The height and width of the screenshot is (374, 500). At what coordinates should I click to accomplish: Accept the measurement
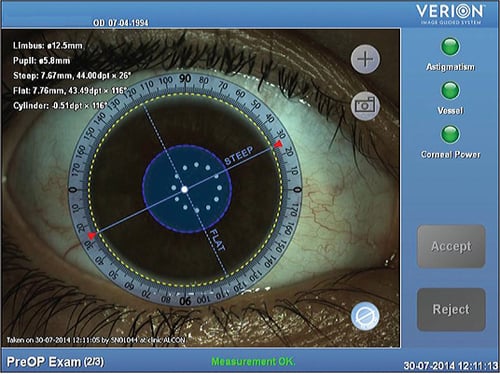click(451, 246)
